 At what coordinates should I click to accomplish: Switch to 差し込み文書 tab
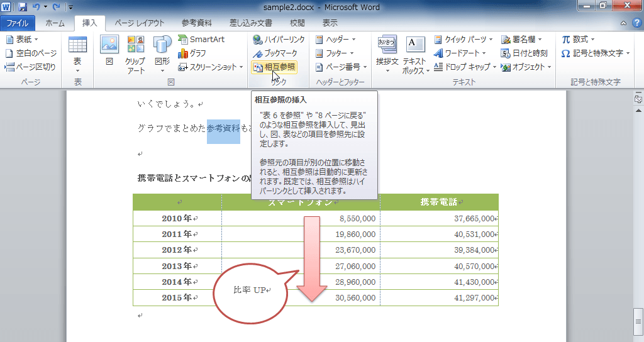pos(250,23)
